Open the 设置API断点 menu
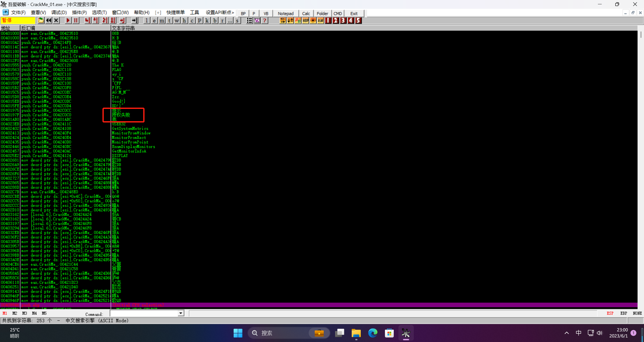644x342 pixels. [x=220, y=13]
